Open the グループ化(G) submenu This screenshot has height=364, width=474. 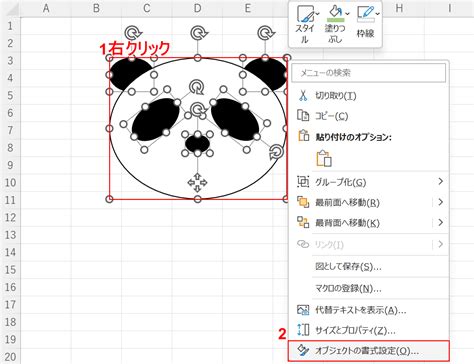[x=368, y=182]
